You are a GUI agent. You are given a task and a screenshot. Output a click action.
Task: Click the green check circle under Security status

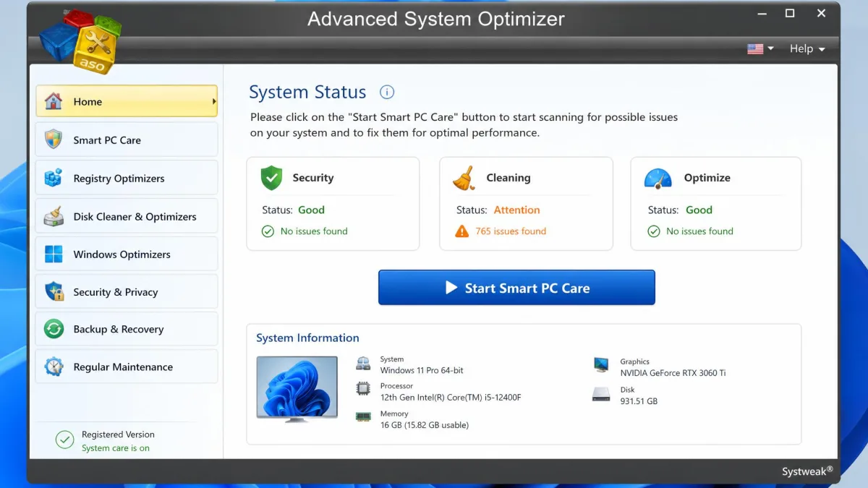pos(268,231)
